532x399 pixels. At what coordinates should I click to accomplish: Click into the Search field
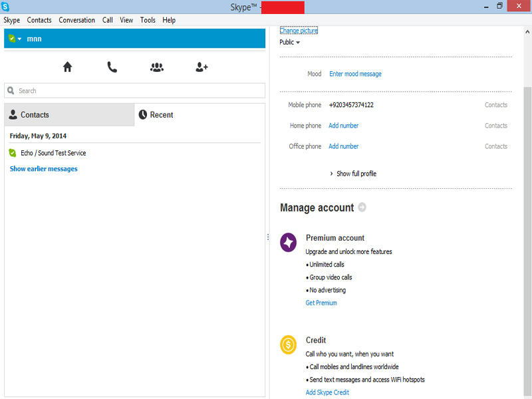coord(135,90)
